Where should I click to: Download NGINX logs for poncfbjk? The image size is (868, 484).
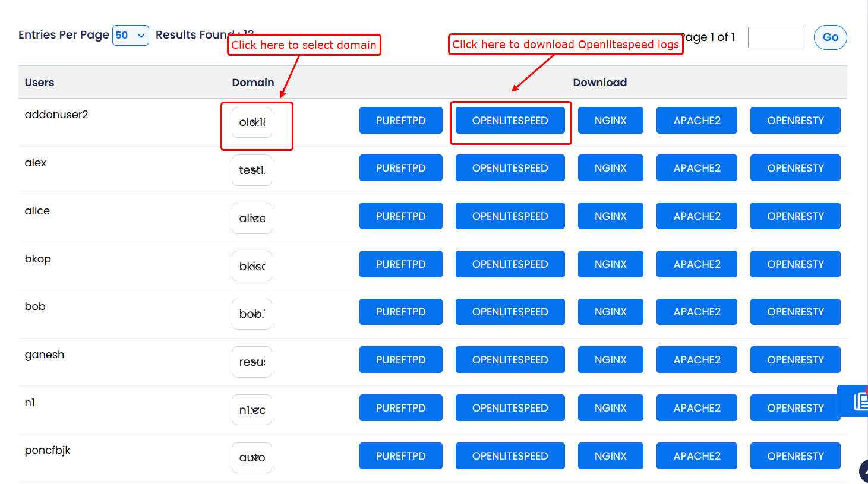coord(610,456)
